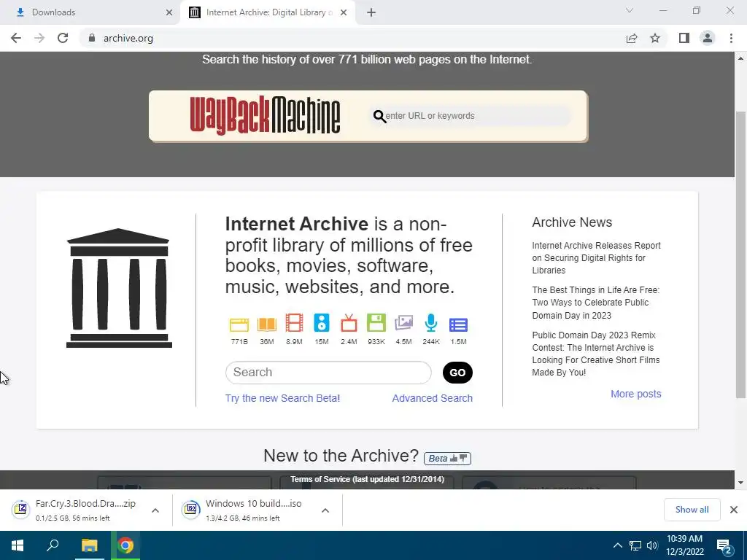Open the Chrome profile avatar
The width and height of the screenshot is (747, 560).
click(x=708, y=38)
